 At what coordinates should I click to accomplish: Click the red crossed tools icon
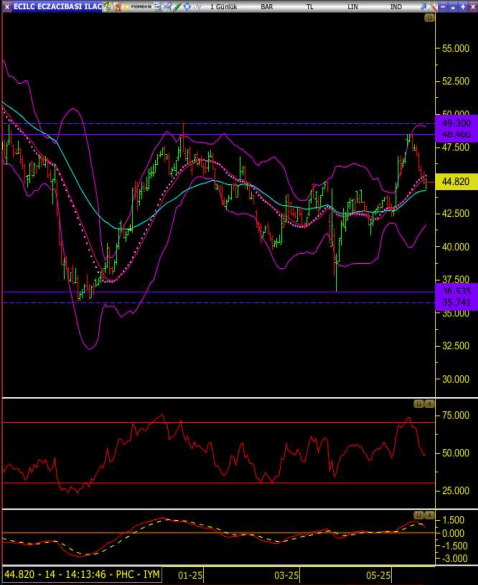coord(433,7)
